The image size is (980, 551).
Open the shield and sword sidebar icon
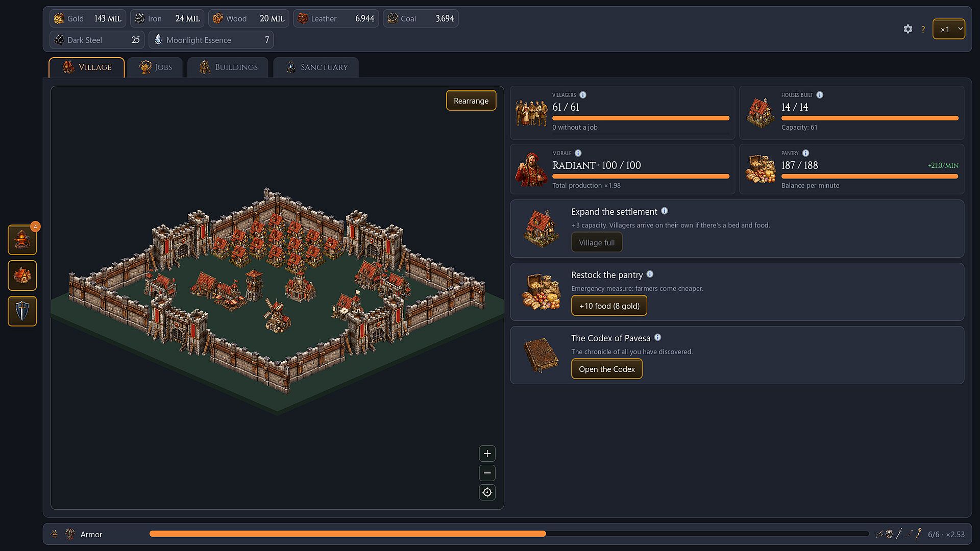point(22,311)
